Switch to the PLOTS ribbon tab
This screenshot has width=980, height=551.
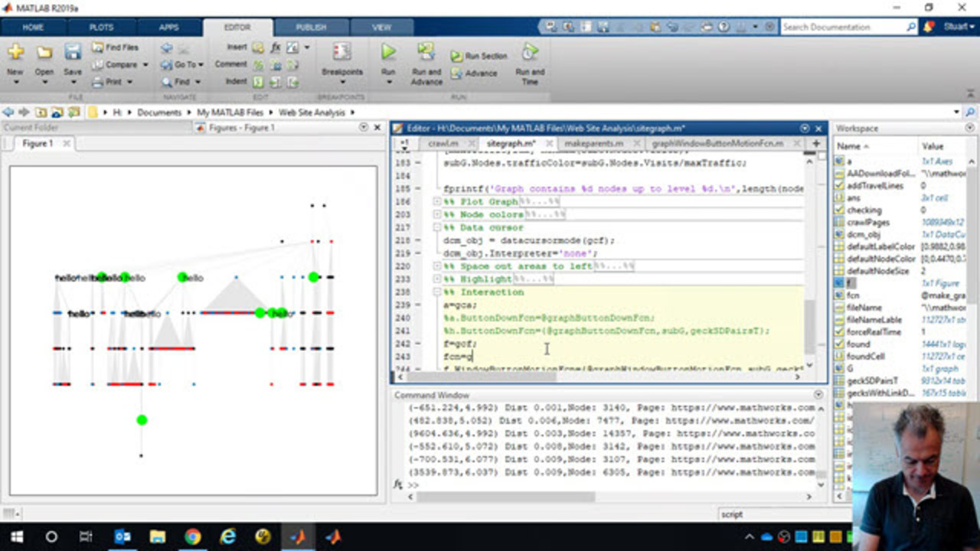(x=101, y=27)
